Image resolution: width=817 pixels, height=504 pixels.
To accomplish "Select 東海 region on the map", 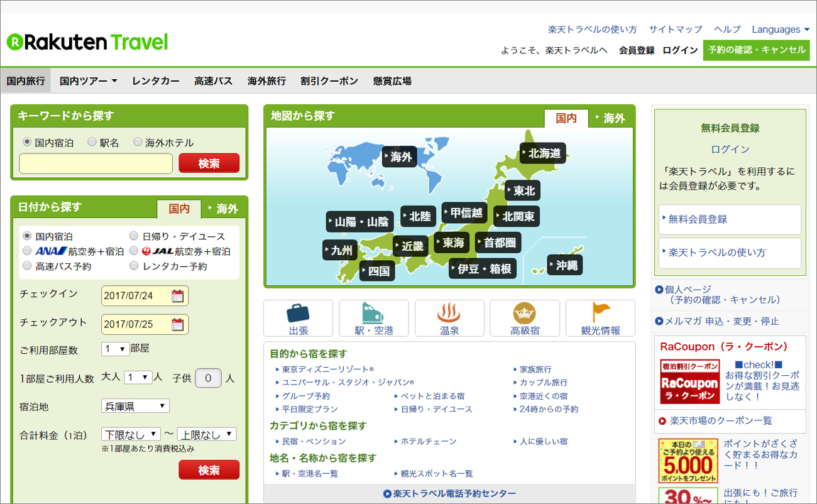I will tap(452, 242).
